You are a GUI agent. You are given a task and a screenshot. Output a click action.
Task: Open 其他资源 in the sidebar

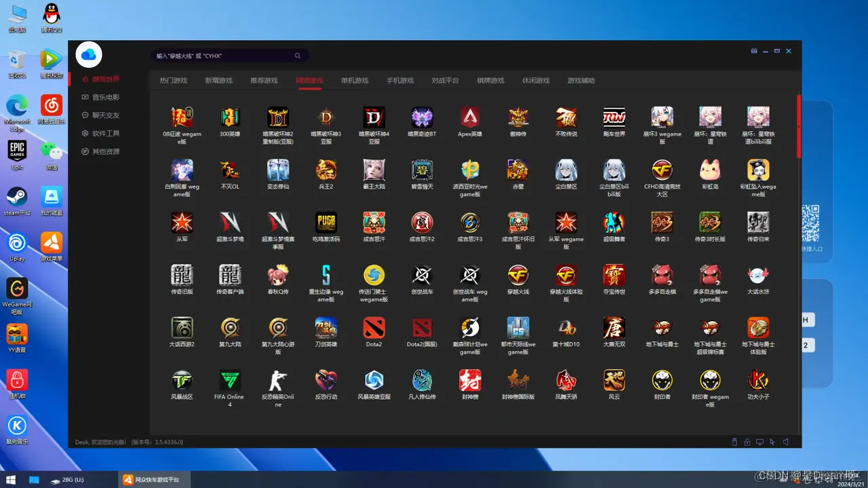coord(100,151)
